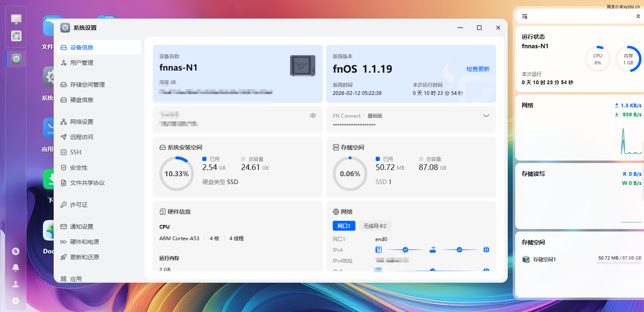
Task: Open SSH settings from the sidebar
Action: pos(76,152)
